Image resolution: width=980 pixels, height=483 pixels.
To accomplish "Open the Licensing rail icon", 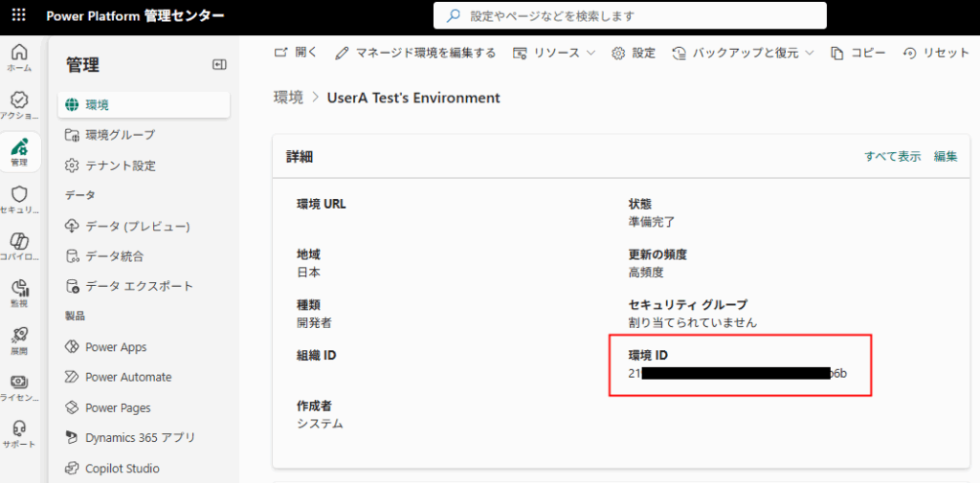I will [19, 388].
